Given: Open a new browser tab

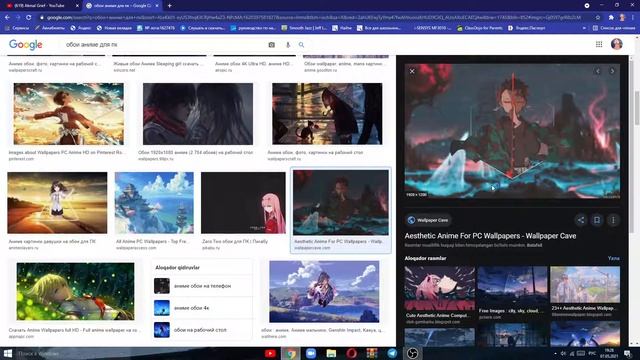Looking at the screenshot, I should coord(169,6).
